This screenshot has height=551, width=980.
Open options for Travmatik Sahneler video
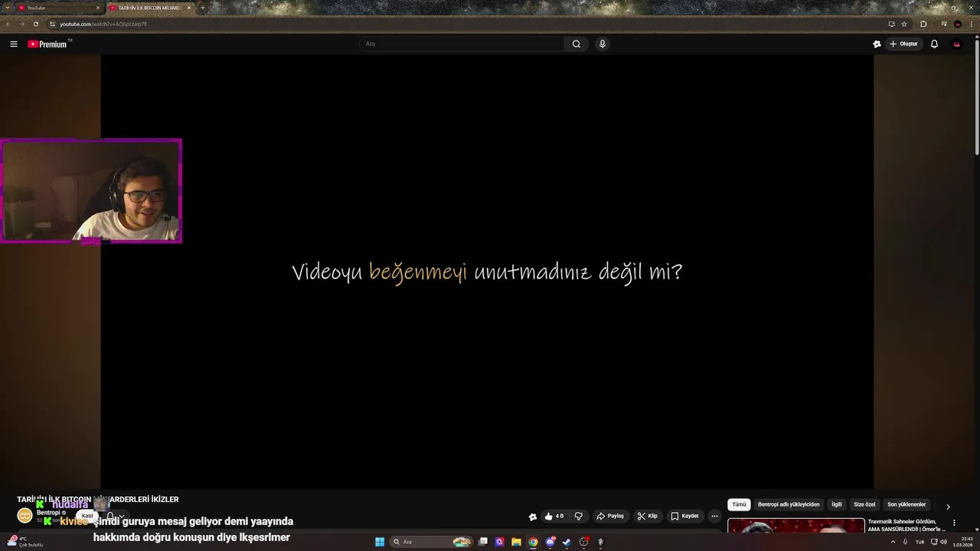[954, 523]
